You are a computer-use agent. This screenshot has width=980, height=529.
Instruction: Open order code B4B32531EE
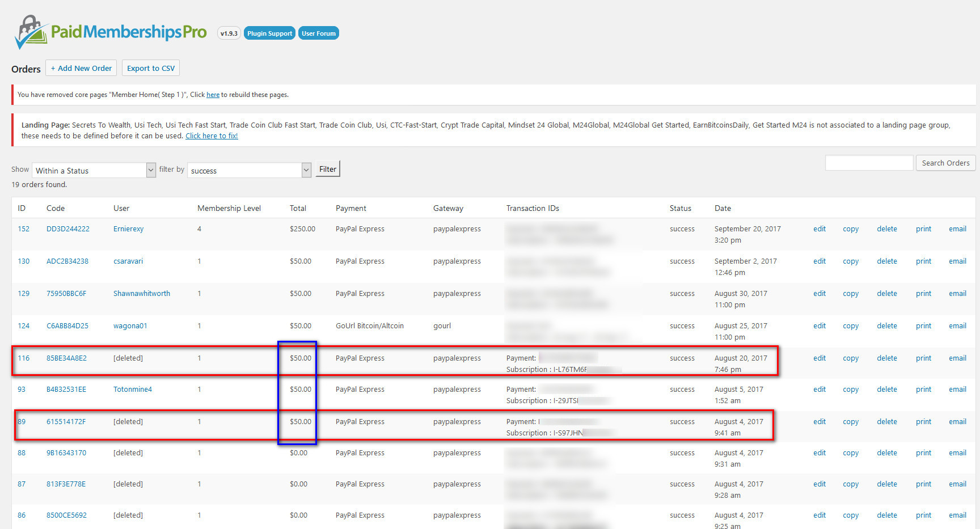pos(66,390)
